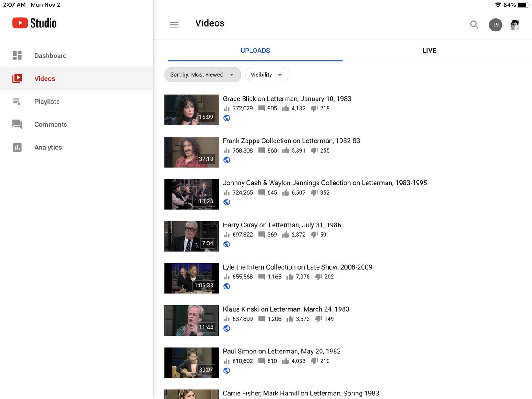Screen dimensions: 532x399
Task: Click the Comments speech bubble icon
Action: [x=17, y=125]
